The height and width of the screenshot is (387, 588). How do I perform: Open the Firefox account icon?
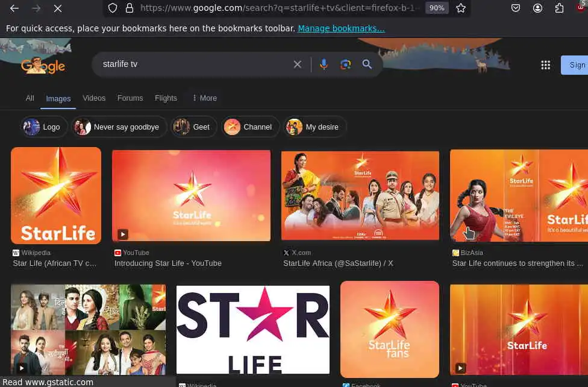537,8
